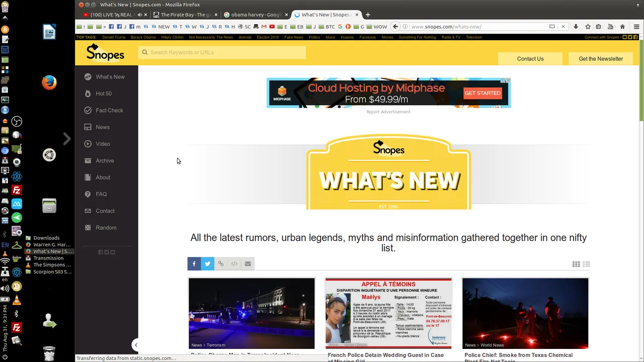Toggle reader view in address bar
The image size is (644, 362).
pos(552,27)
